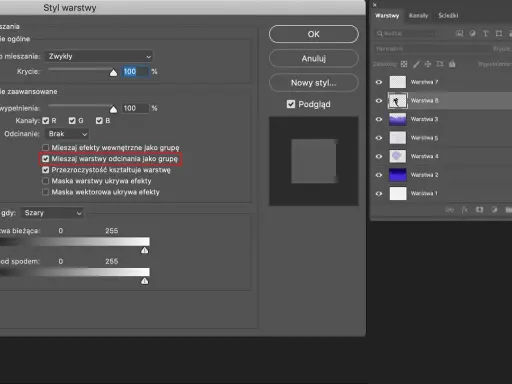The height and width of the screenshot is (384, 512).
Task: Filter layers by adjustment layer type
Action: [x=472, y=33]
